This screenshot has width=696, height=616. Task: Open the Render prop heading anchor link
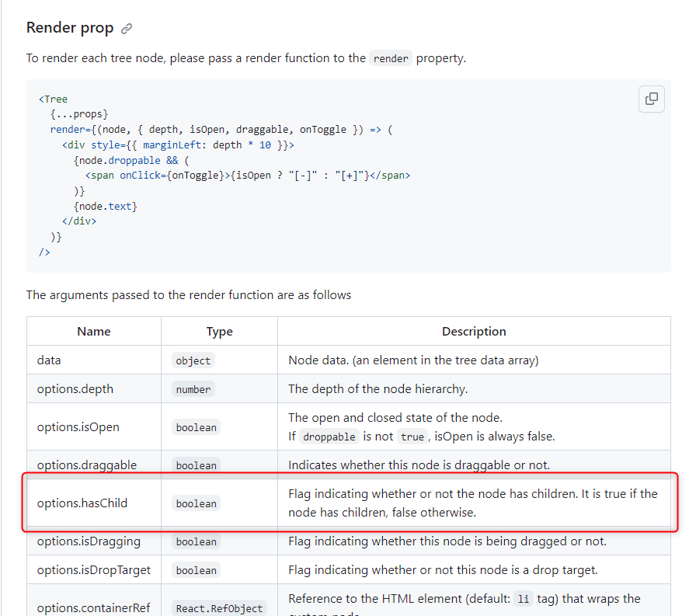click(x=127, y=29)
